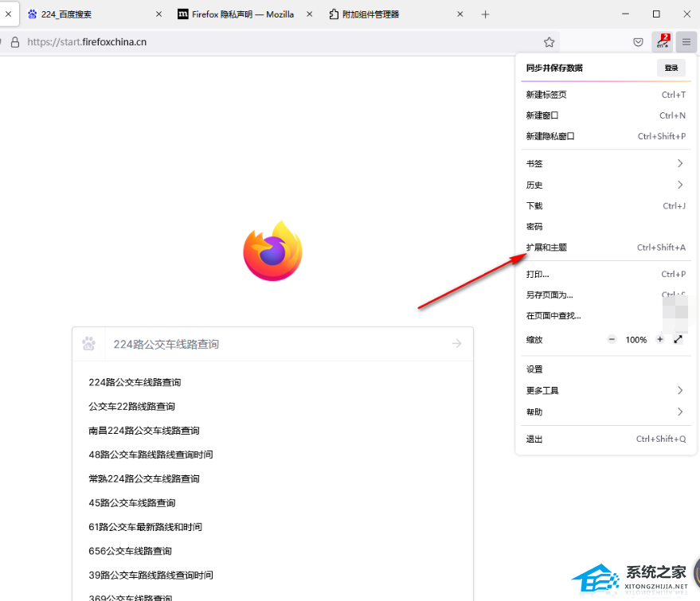Zoom in with the plus button

click(x=660, y=340)
